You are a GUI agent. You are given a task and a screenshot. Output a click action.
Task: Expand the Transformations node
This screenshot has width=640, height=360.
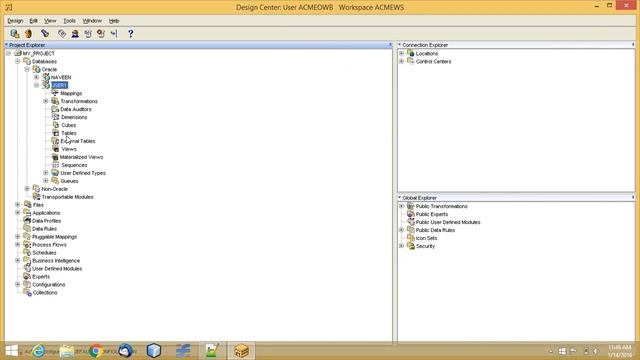pos(46,101)
